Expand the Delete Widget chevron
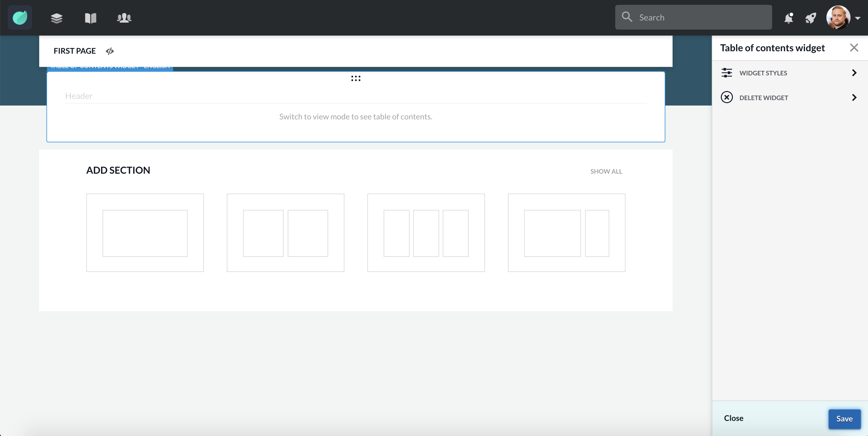Viewport: 868px width, 436px height. click(854, 97)
